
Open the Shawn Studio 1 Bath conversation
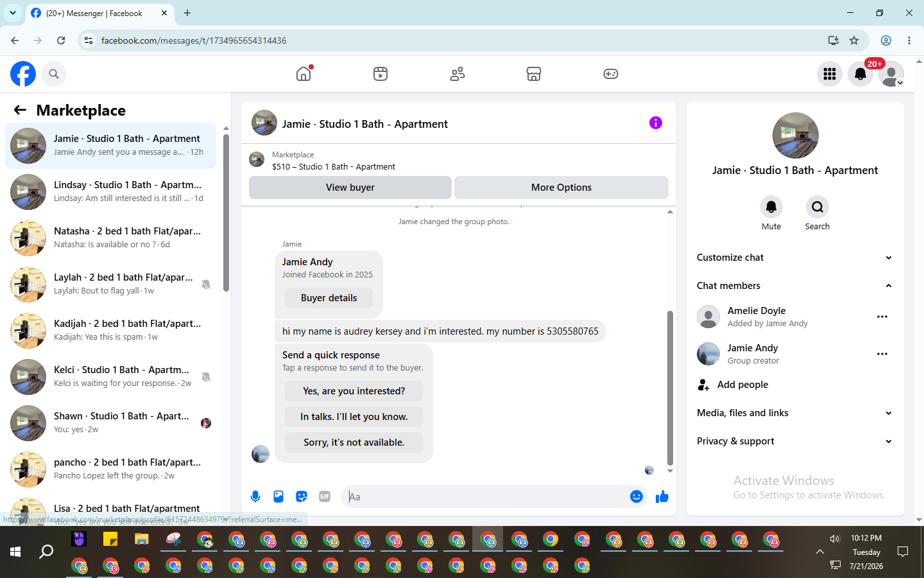tap(110, 423)
